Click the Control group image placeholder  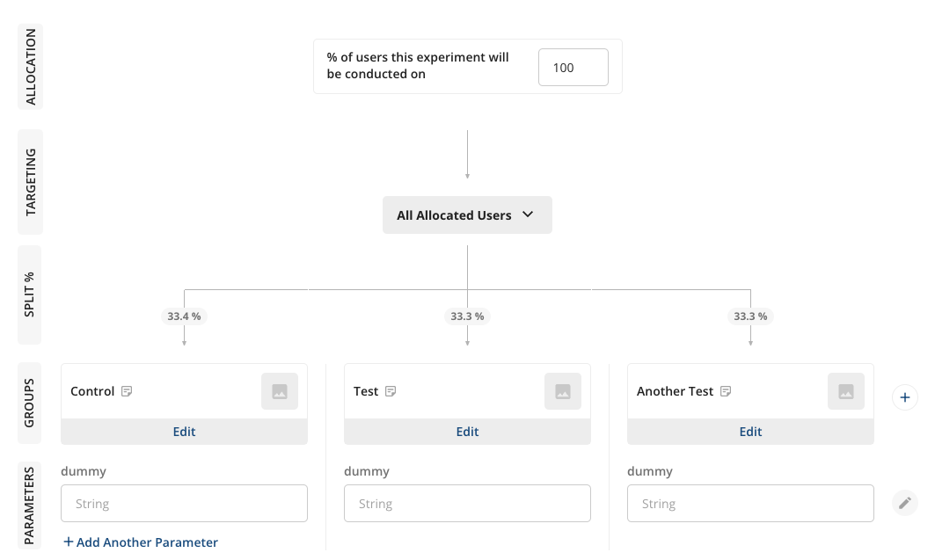point(280,391)
